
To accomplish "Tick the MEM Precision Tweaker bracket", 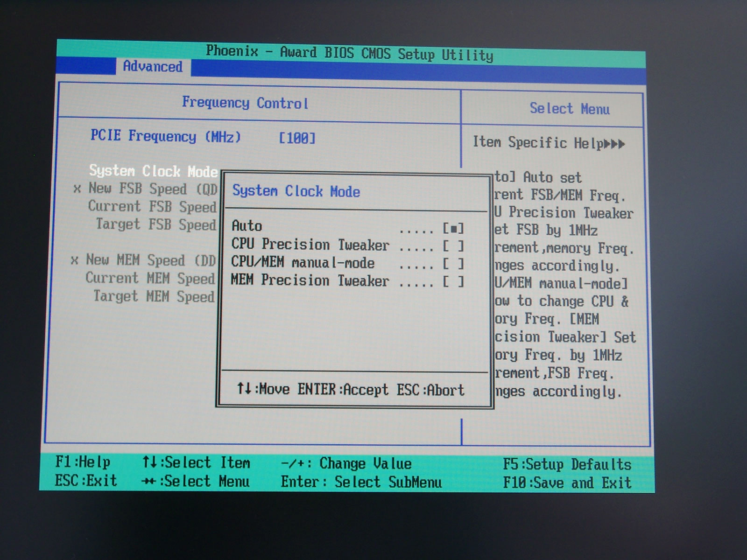I will tap(453, 281).
